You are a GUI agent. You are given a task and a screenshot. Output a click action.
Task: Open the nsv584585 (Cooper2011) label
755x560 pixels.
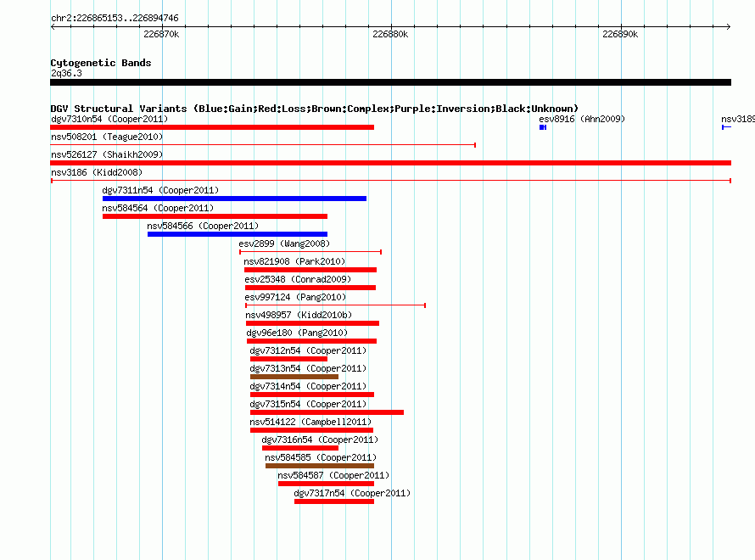321,457
